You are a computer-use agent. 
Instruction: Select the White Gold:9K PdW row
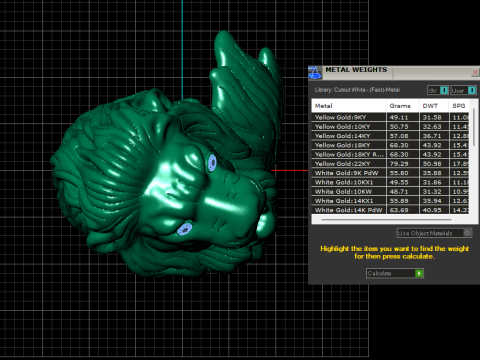(x=391, y=173)
